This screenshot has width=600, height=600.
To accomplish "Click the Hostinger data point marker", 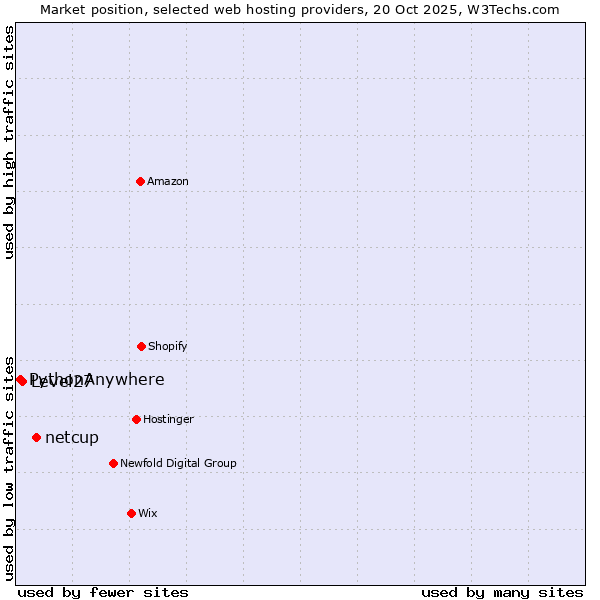I will point(136,419).
